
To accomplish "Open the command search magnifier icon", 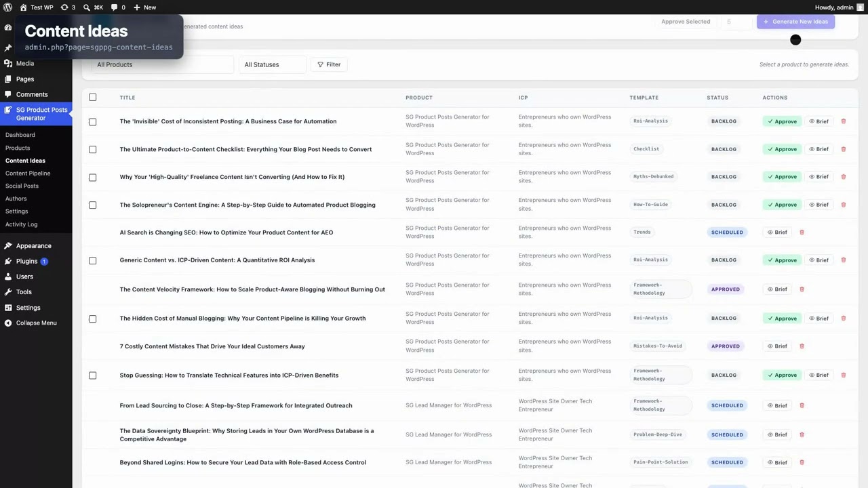I will click(87, 7).
